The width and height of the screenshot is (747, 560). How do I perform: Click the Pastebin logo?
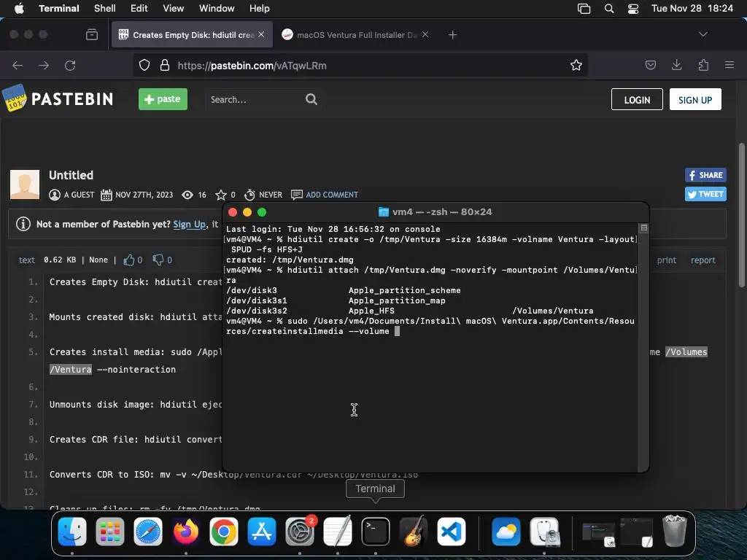[x=58, y=98]
